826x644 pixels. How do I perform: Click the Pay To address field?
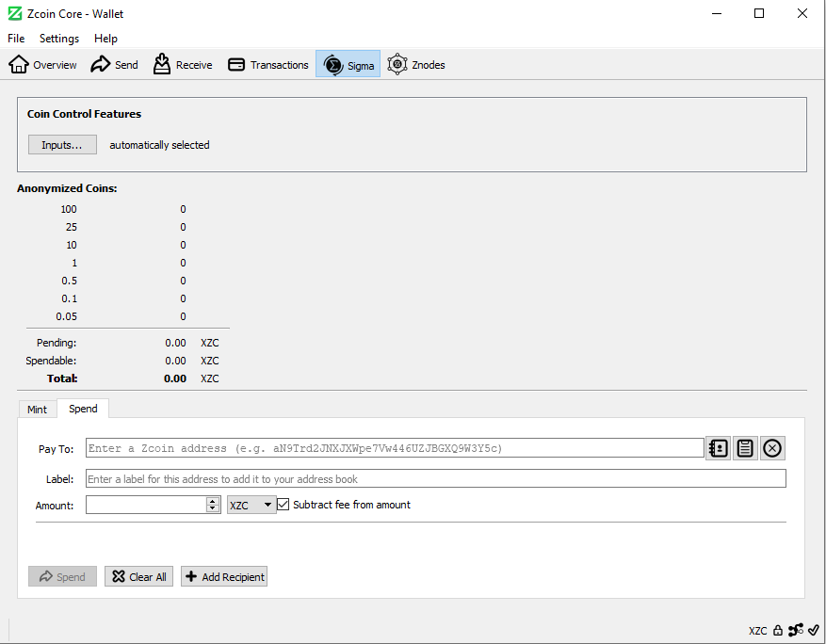pyautogui.click(x=395, y=448)
